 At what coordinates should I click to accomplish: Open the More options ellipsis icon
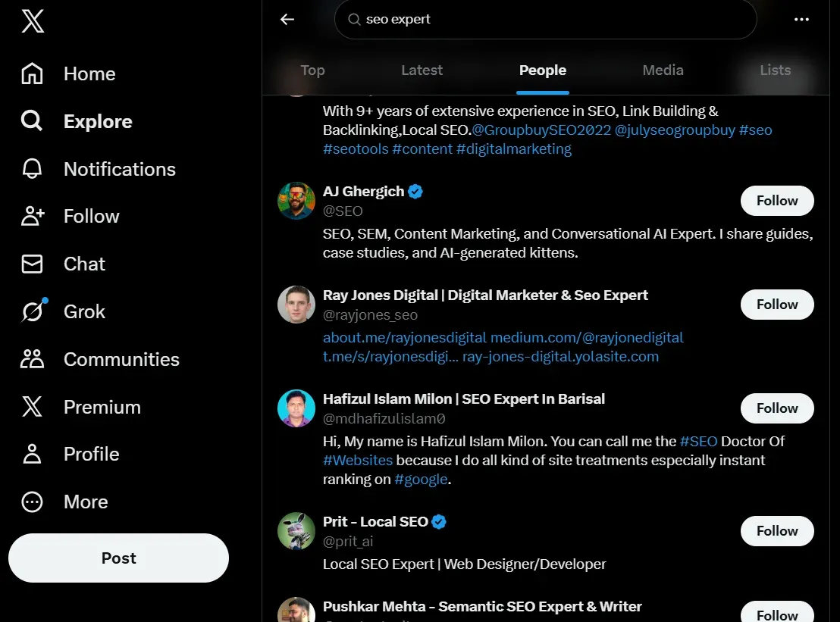31,502
